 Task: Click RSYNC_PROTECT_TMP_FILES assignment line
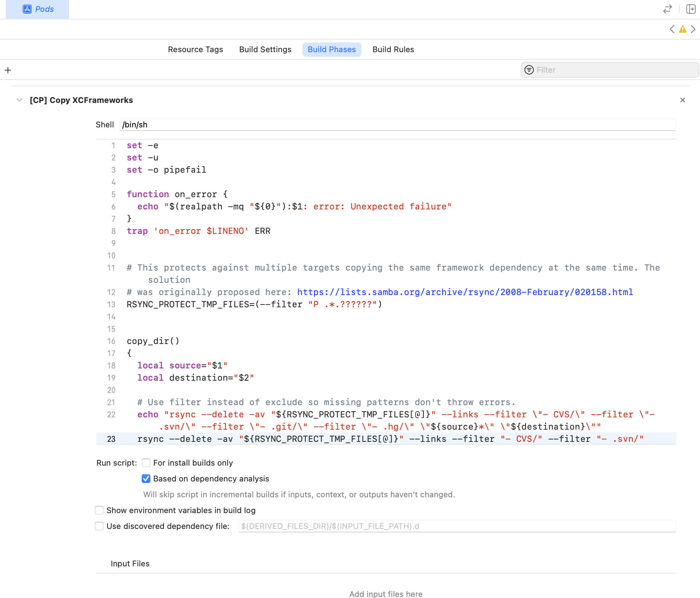point(254,304)
